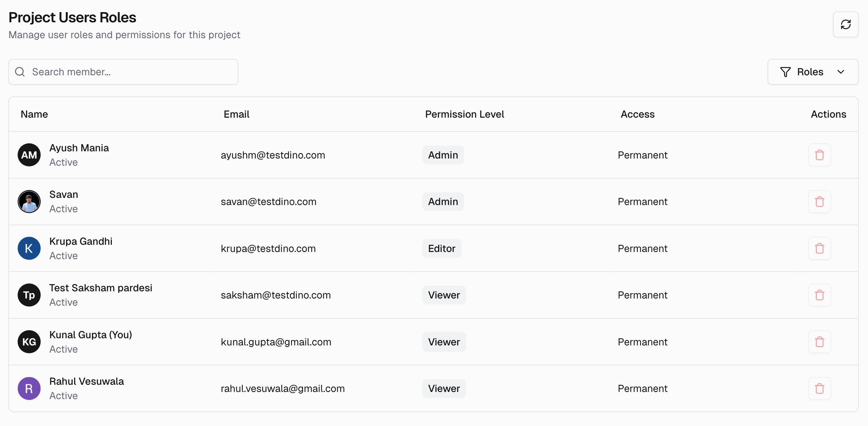Click the Permission Level column header
The image size is (868, 426).
point(464,114)
